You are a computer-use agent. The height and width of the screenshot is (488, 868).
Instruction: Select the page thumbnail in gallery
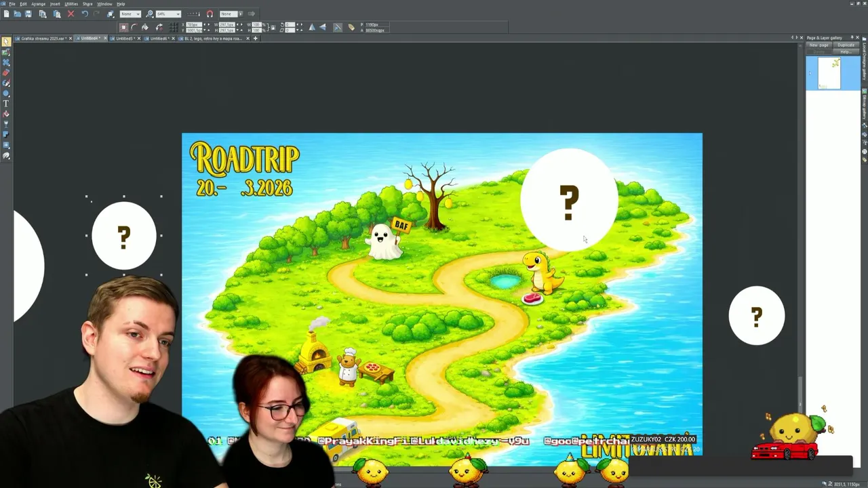[x=829, y=73]
